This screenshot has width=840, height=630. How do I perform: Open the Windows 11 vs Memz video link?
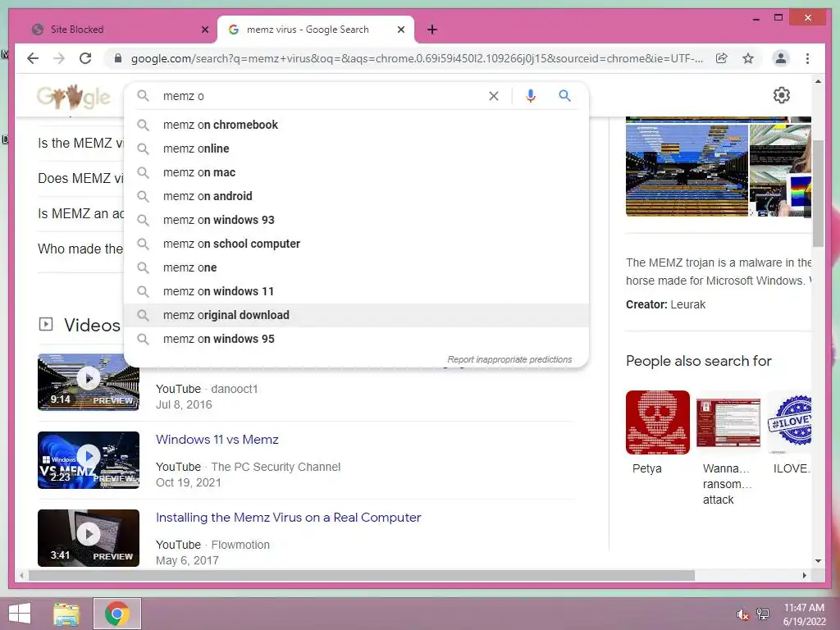(x=217, y=440)
